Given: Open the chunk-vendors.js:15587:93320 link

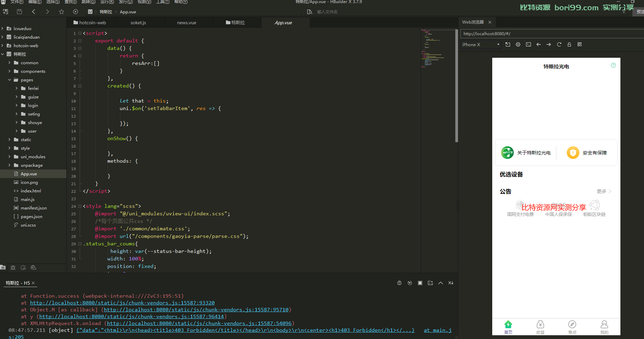Looking at the screenshot, I should 122,303.
